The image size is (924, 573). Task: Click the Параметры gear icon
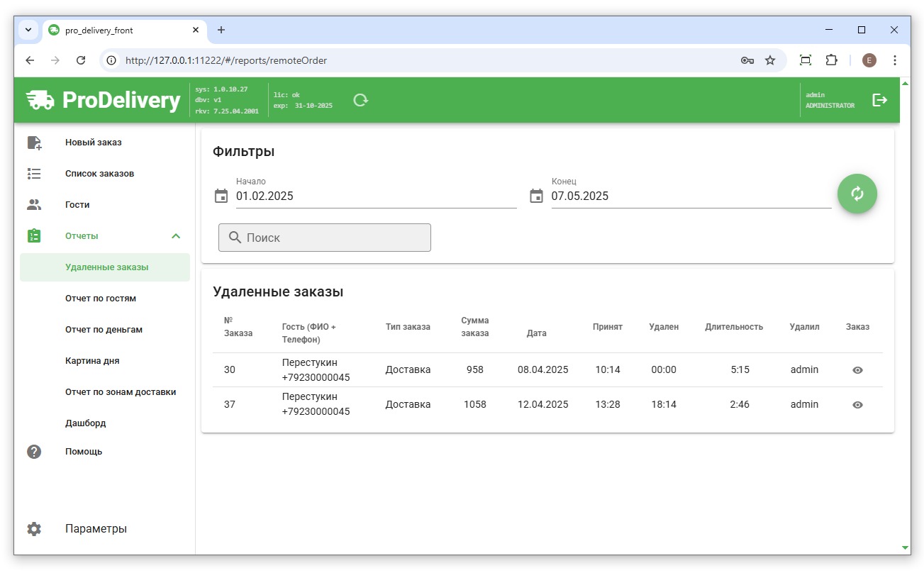(x=34, y=529)
